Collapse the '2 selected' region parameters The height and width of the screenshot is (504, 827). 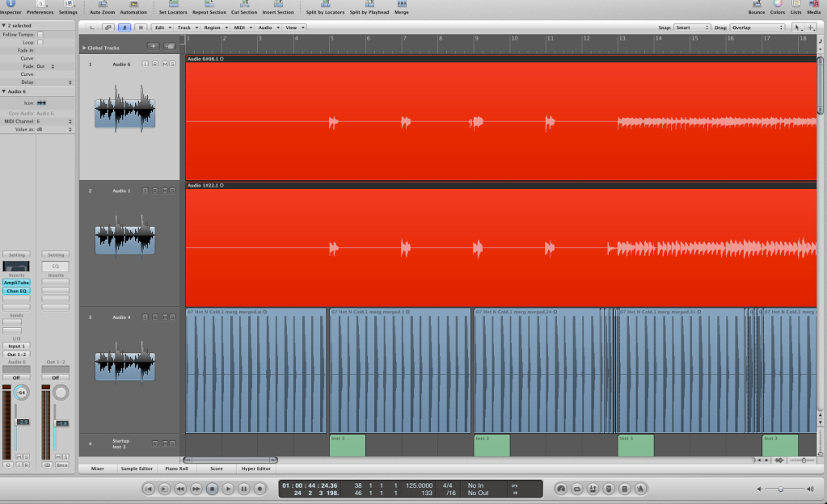click(x=4, y=25)
